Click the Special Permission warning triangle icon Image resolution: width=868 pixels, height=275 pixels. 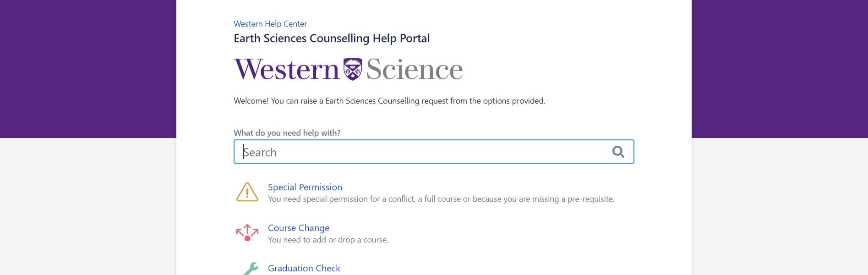(247, 192)
